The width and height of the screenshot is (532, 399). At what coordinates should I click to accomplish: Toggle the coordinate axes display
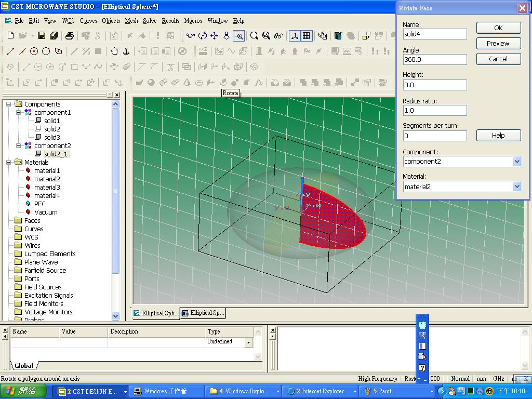[x=294, y=35]
